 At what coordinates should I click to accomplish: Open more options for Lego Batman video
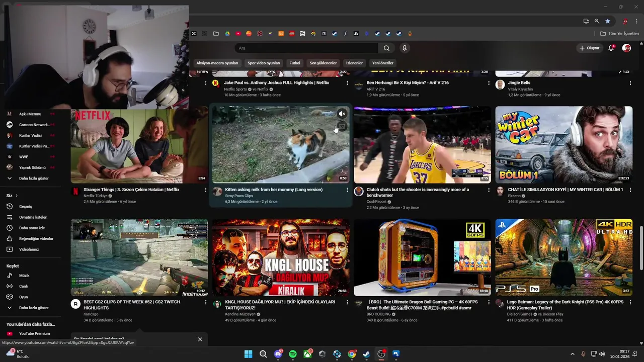[630, 303]
